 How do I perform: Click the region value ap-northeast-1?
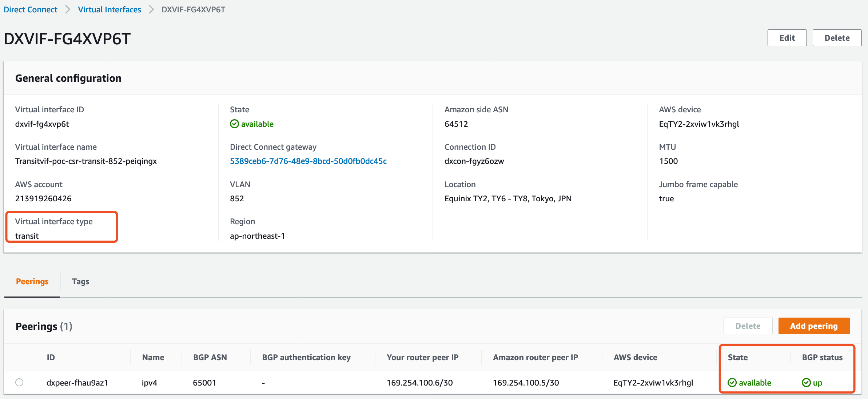257,236
